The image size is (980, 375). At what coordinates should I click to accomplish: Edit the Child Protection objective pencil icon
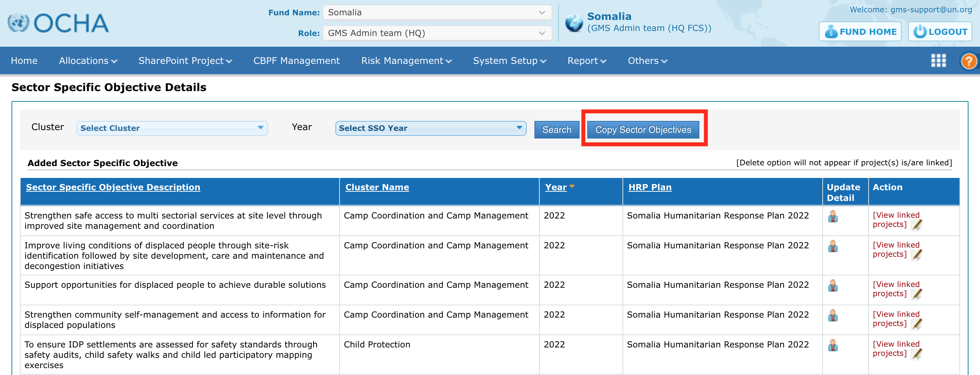pyautogui.click(x=916, y=354)
